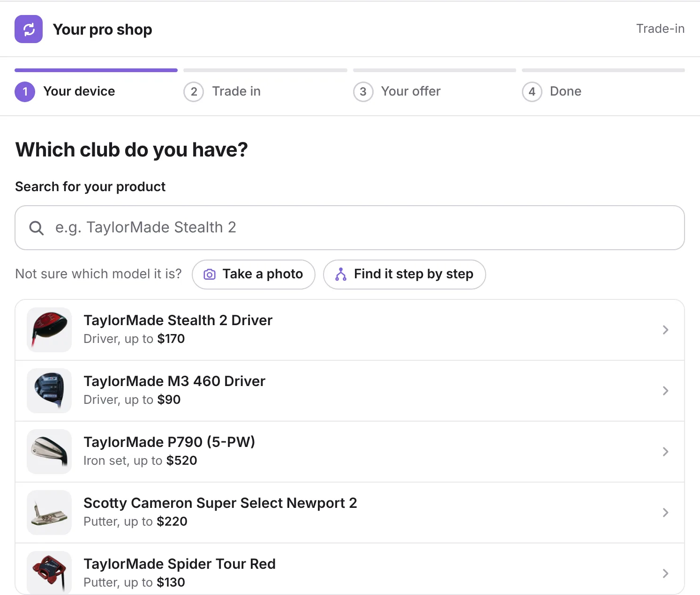Expand the Scotty Cameron Super Select Newport 2 chevron

click(x=665, y=513)
